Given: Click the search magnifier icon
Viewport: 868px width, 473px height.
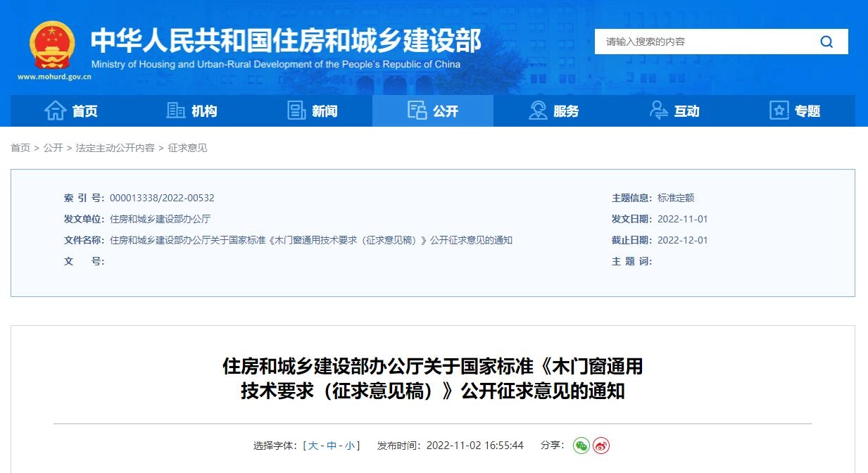Looking at the screenshot, I should [x=826, y=42].
